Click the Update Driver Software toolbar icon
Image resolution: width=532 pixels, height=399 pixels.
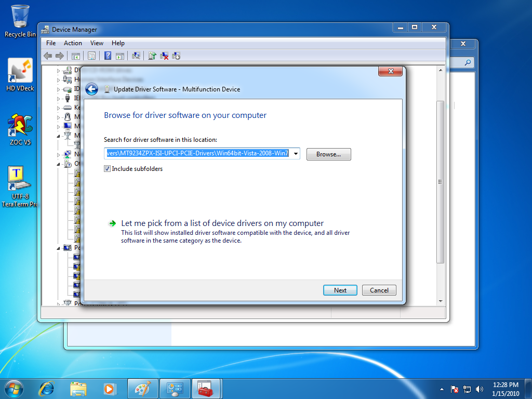[152, 56]
